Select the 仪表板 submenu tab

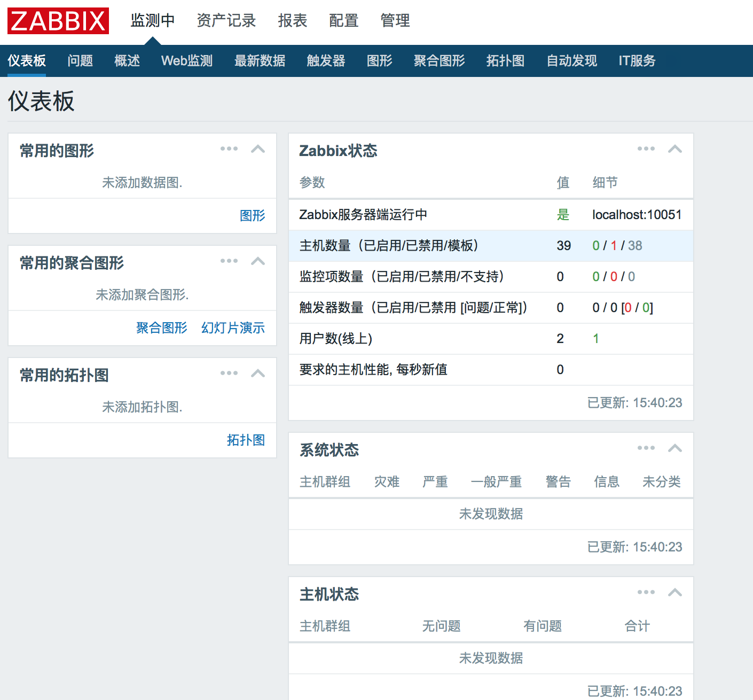click(x=27, y=61)
